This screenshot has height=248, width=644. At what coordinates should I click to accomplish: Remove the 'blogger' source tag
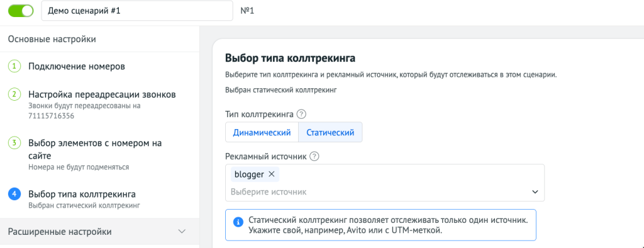pyautogui.click(x=271, y=174)
